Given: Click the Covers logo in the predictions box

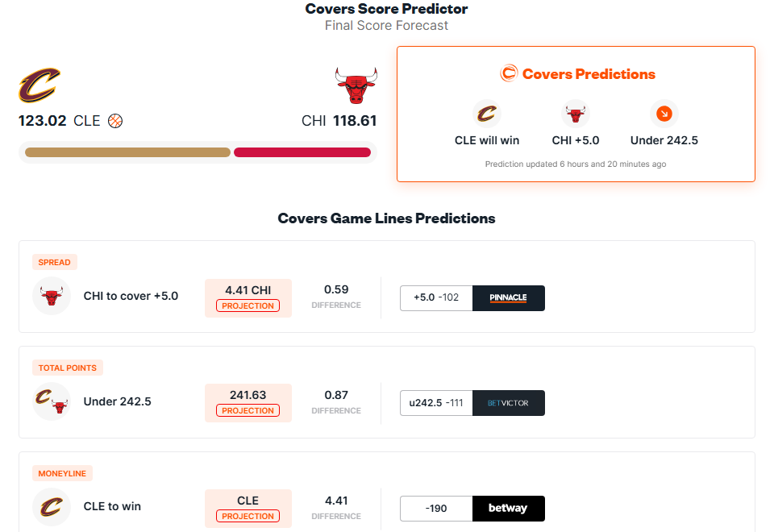Looking at the screenshot, I should (509, 74).
